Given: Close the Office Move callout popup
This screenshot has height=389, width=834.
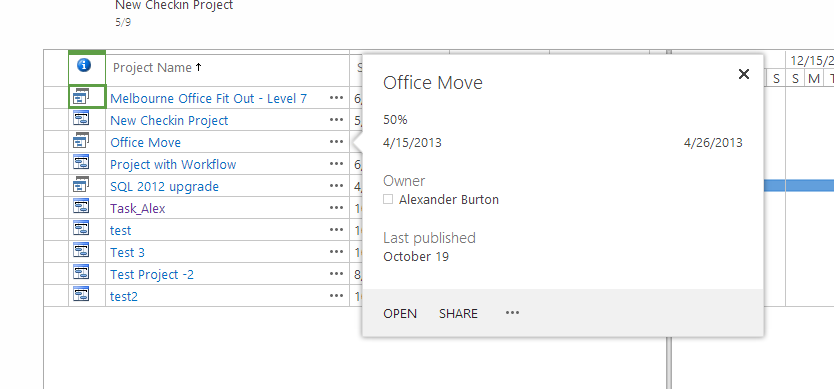Looking at the screenshot, I should [744, 74].
